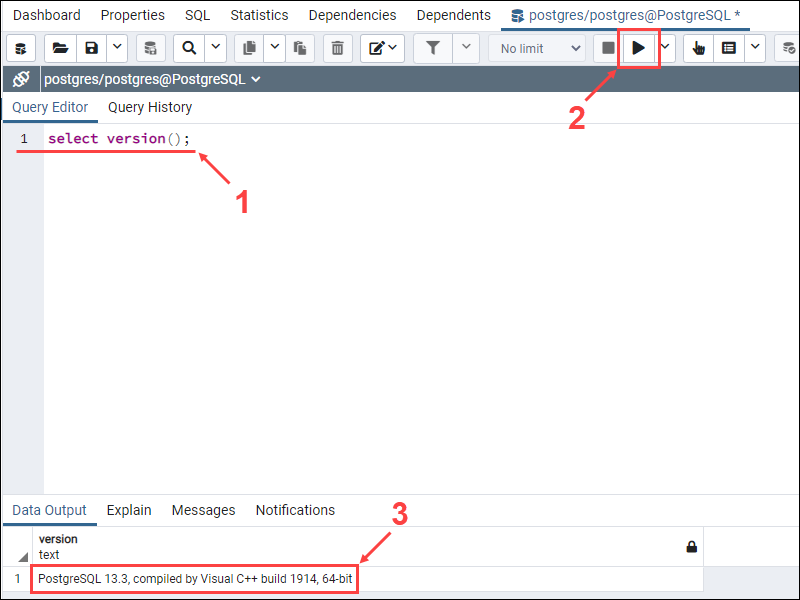This screenshot has height=600, width=800.
Task: Open the postgres/postgres@PostgreSQL connection dropdown
Action: coord(152,79)
